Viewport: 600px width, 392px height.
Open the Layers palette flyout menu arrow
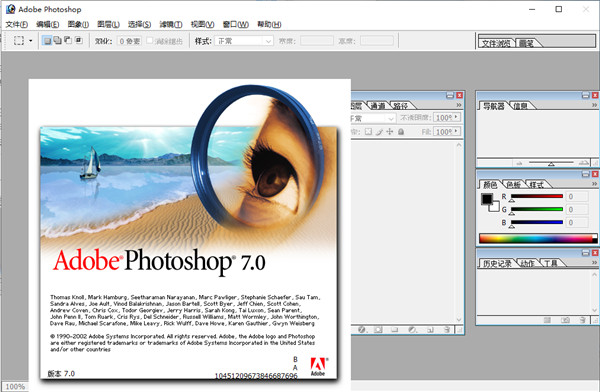point(459,105)
